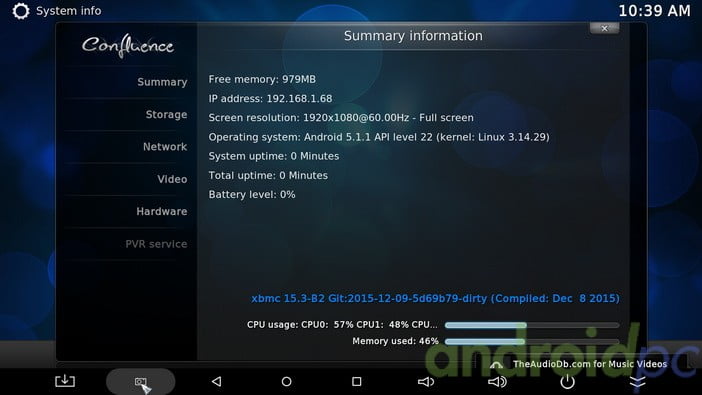Click the Memory used progress bar
The height and width of the screenshot is (395, 702).
[532, 342]
